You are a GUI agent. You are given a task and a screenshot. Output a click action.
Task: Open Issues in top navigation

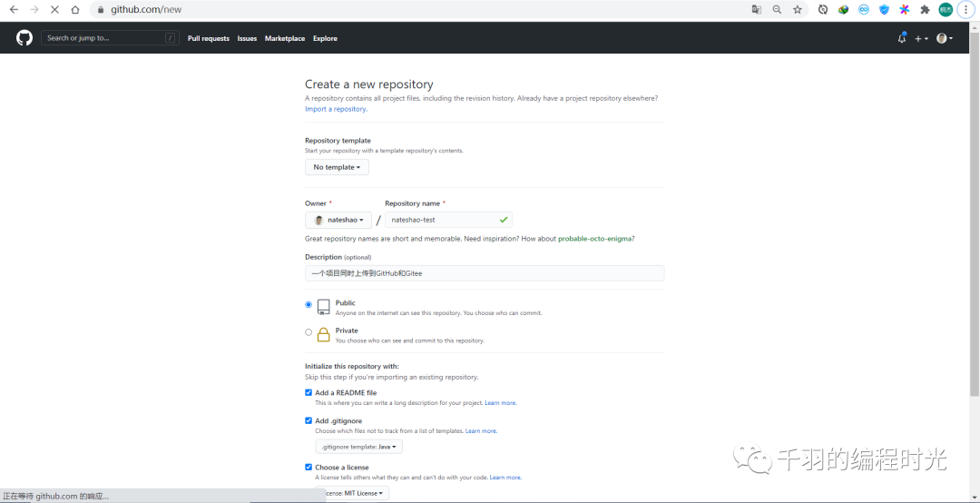pyautogui.click(x=247, y=38)
